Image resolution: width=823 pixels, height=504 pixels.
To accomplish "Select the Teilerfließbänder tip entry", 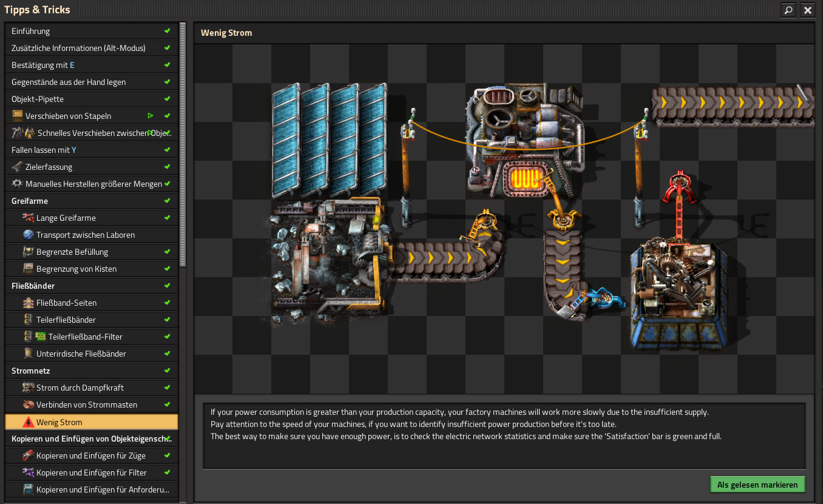I will point(92,320).
